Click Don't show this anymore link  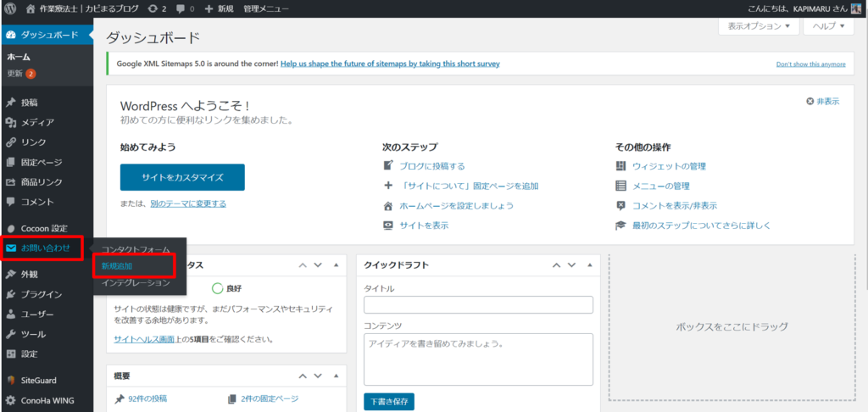(x=811, y=64)
